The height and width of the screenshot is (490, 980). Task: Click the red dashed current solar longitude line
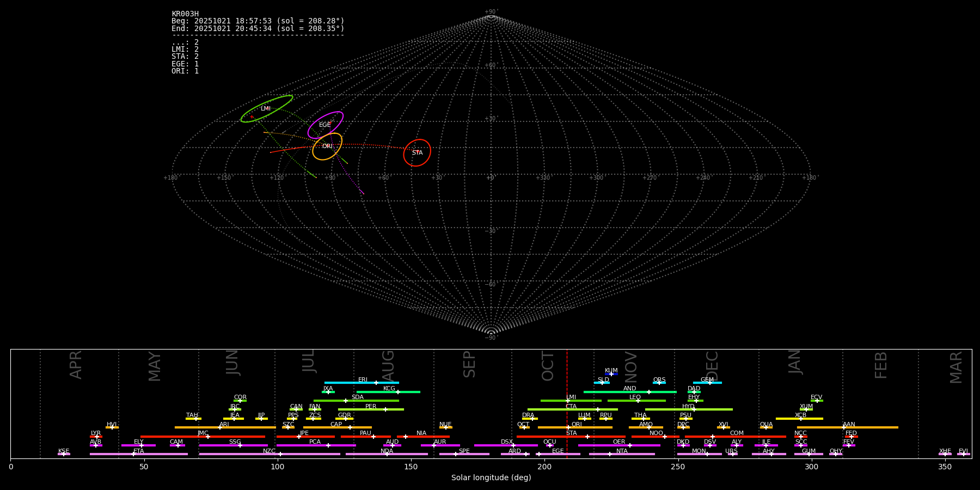pyautogui.click(x=567, y=403)
